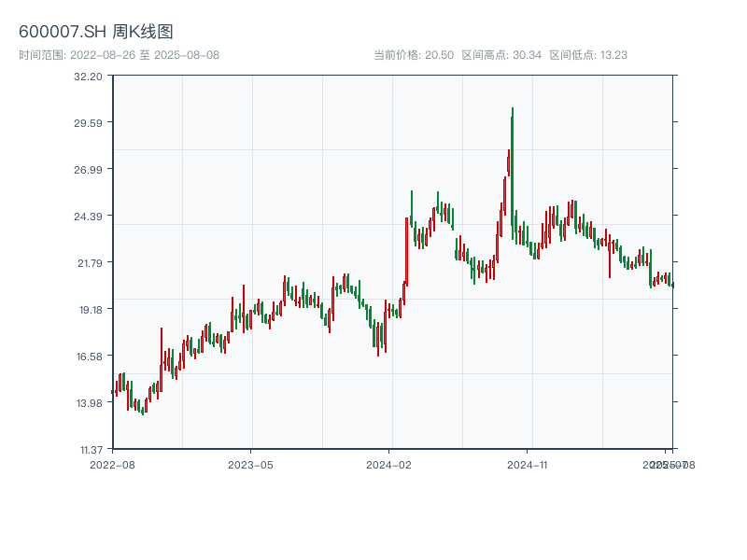
Task: Select the time range text 2022-08-26 至 2025-08-08
Action: [x=145, y=55]
